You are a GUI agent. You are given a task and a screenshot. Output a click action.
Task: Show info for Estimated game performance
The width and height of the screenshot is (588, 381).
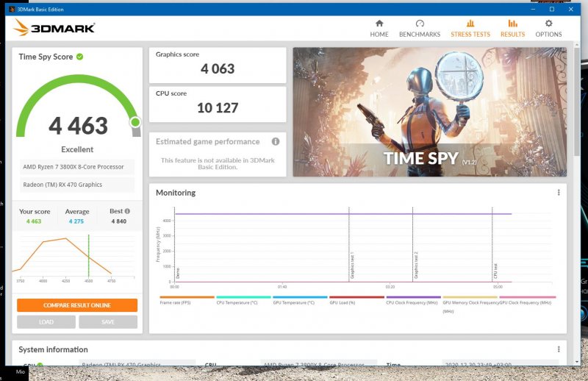click(276, 141)
